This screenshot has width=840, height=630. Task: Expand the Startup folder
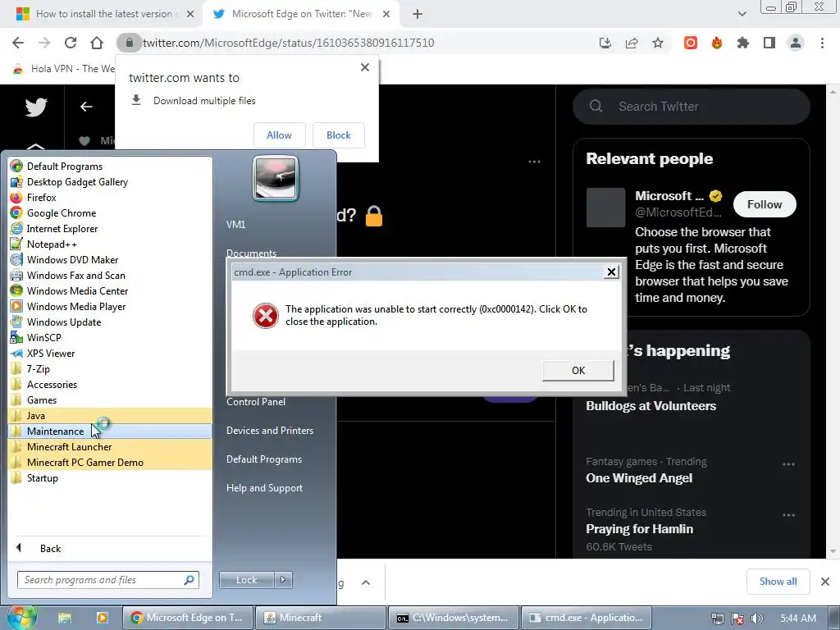pyautogui.click(x=110, y=478)
